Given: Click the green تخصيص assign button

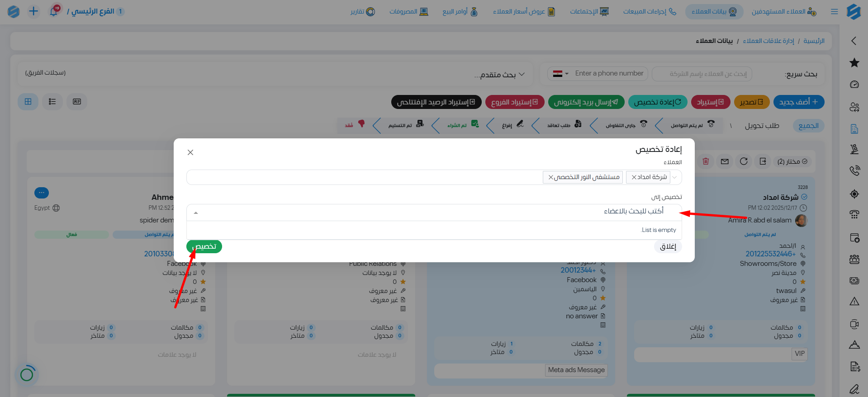Looking at the screenshot, I should tap(204, 246).
